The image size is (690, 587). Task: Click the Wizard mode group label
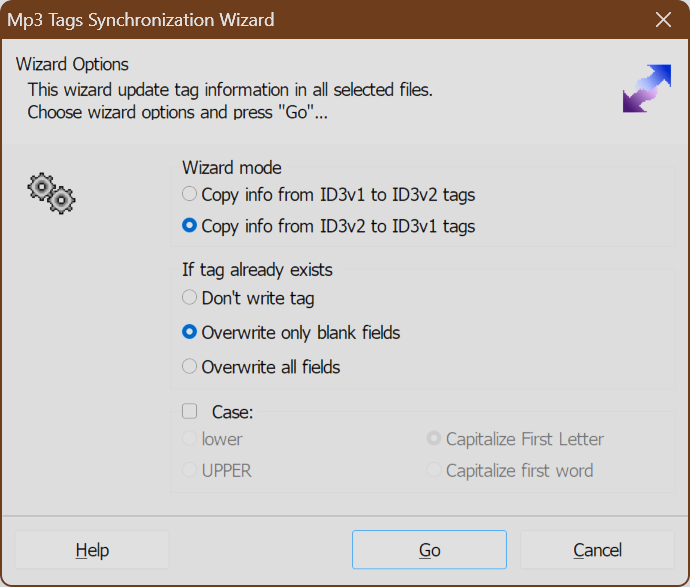231,168
